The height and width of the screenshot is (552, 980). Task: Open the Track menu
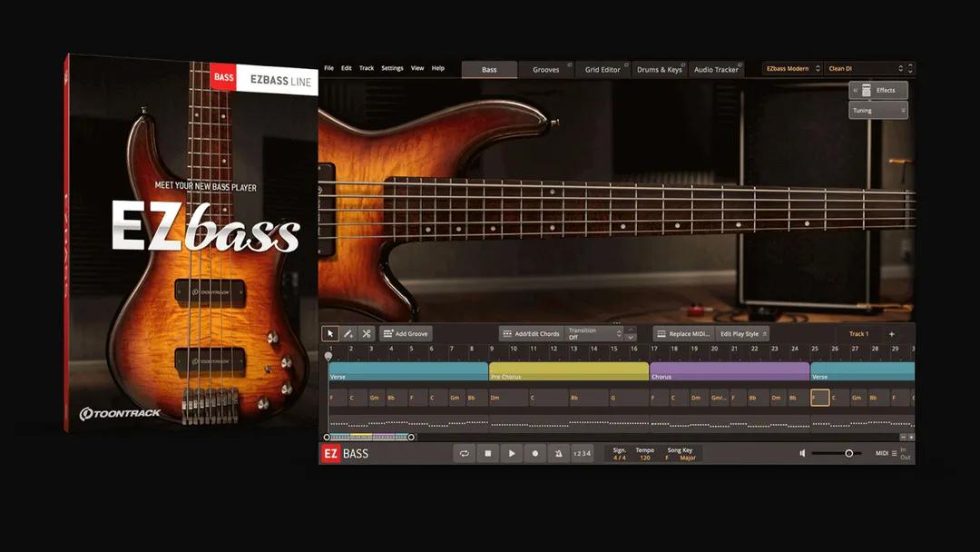coord(367,68)
